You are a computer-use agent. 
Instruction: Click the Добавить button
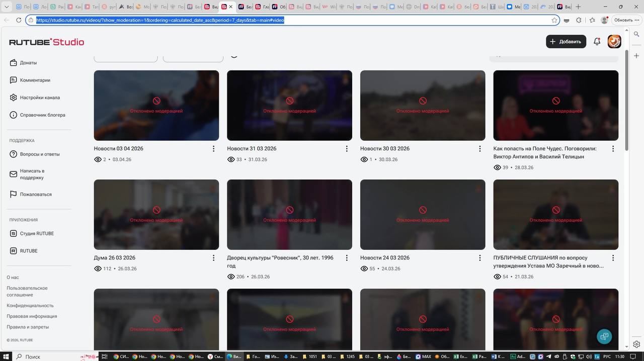click(566, 42)
